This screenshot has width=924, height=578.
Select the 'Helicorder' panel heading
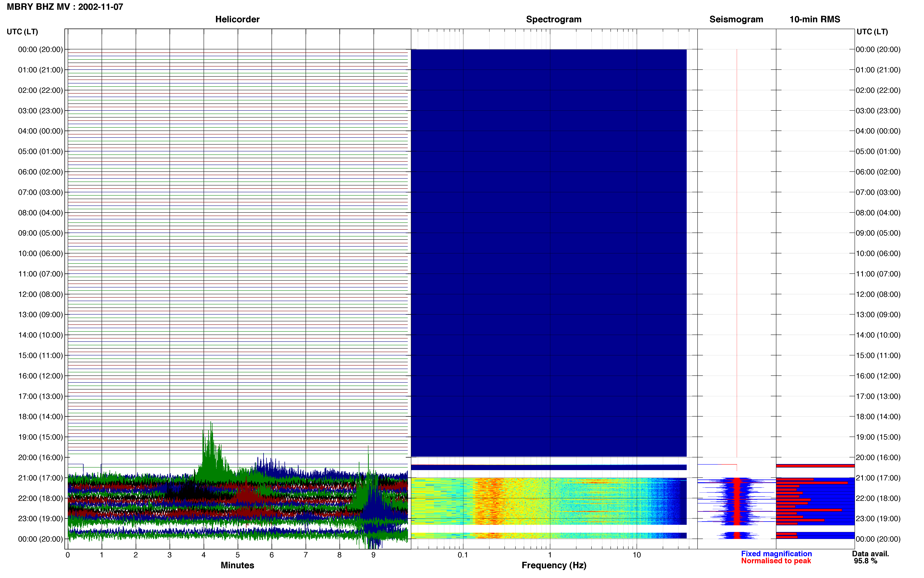pyautogui.click(x=237, y=20)
